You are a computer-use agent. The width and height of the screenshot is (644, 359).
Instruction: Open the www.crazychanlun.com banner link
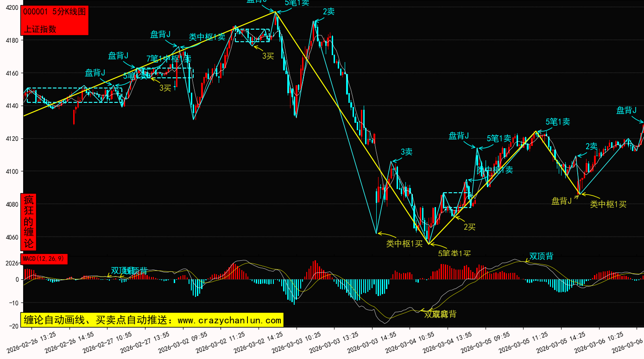(x=152, y=320)
